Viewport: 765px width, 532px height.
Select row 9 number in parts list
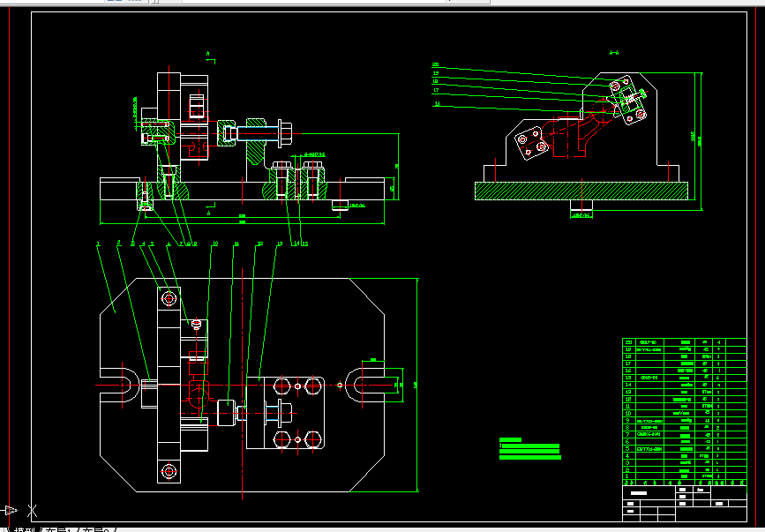[x=627, y=420]
